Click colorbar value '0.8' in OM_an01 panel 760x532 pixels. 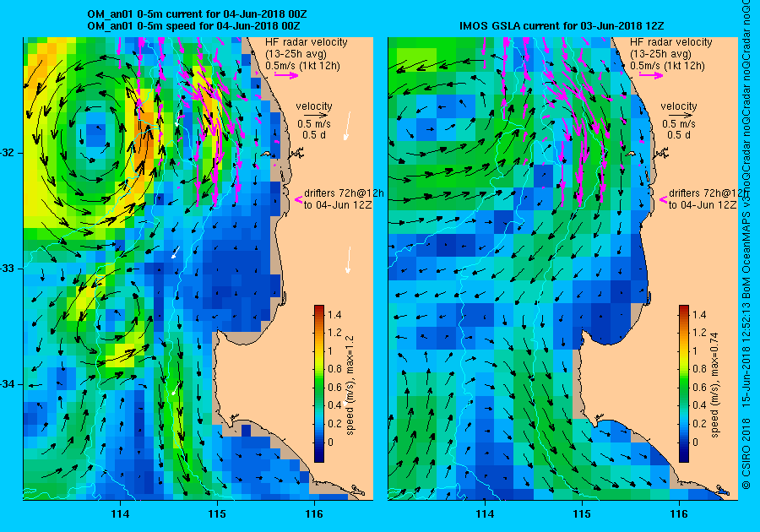[334, 369]
